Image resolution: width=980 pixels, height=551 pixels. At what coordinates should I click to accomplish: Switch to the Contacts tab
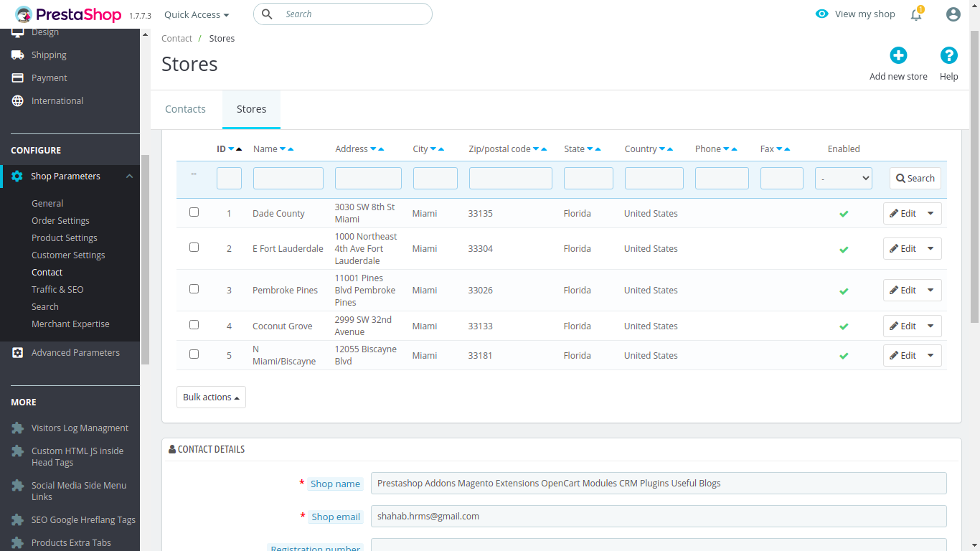click(x=185, y=109)
